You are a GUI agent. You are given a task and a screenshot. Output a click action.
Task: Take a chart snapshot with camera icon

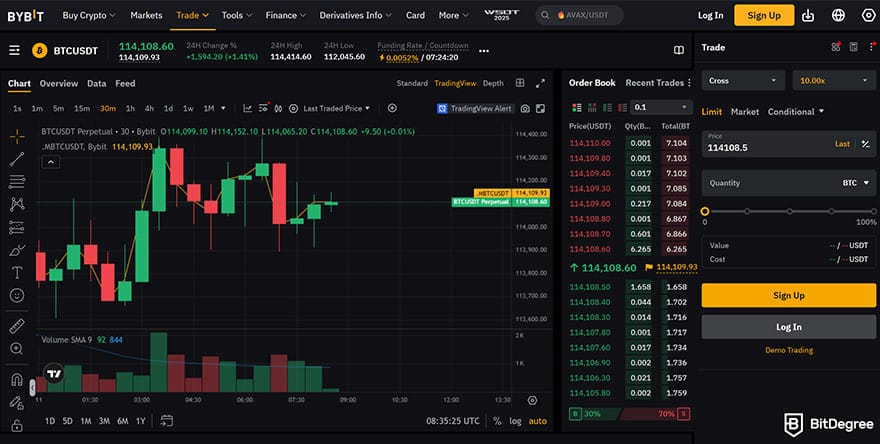click(525, 108)
